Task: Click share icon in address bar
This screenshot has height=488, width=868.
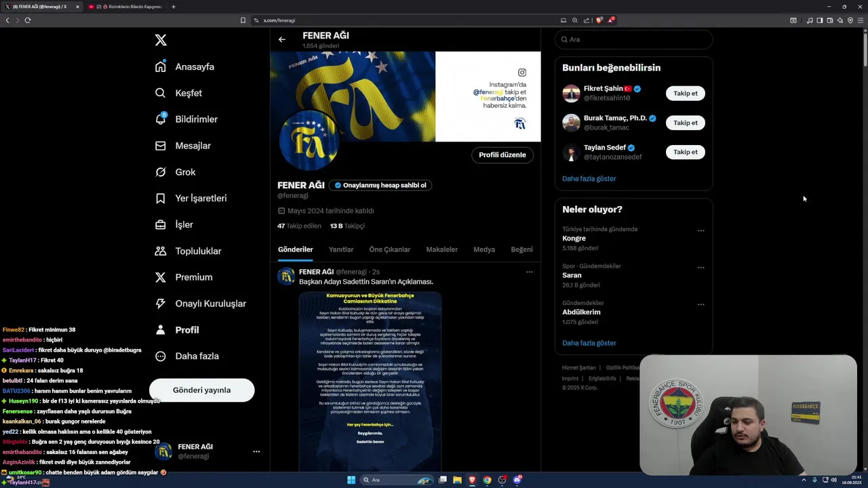Action: 587,20
